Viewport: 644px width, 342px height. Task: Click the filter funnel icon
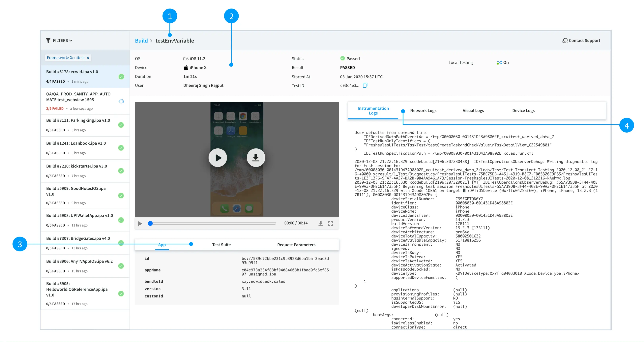tap(48, 40)
